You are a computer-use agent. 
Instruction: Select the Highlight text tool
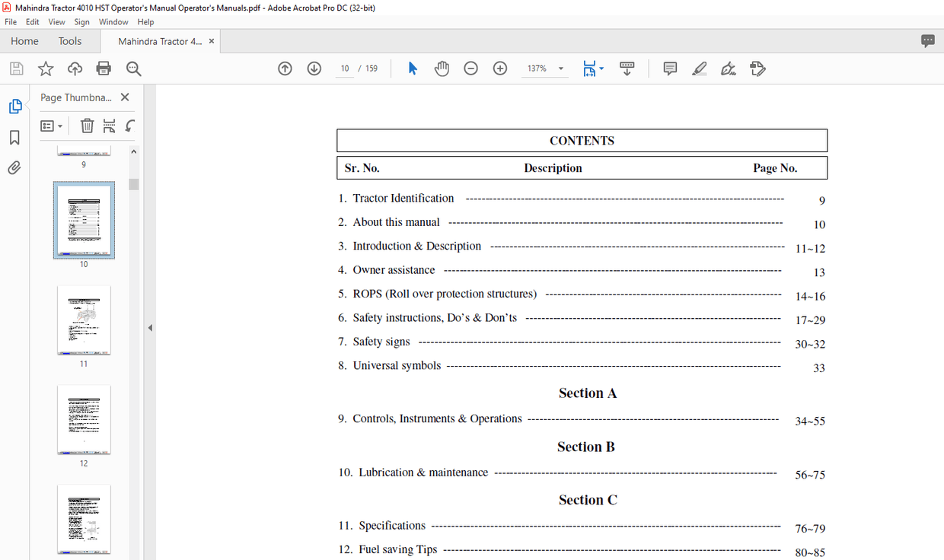tap(699, 68)
